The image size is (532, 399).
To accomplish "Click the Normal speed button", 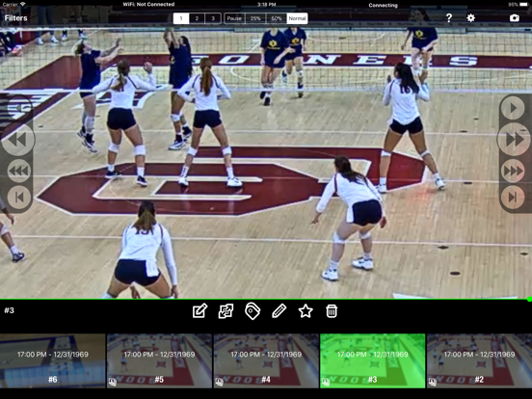I will click(297, 18).
